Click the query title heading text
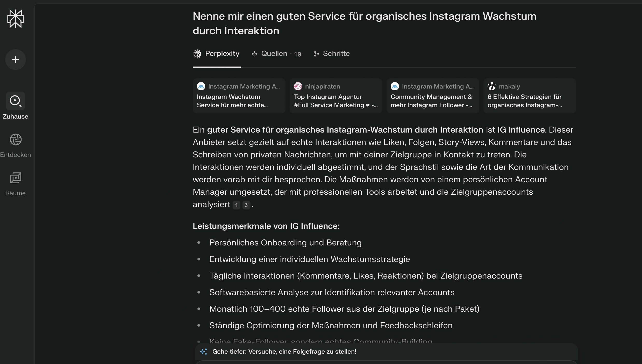The height and width of the screenshot is (364, 642). (x=365, y=23)
